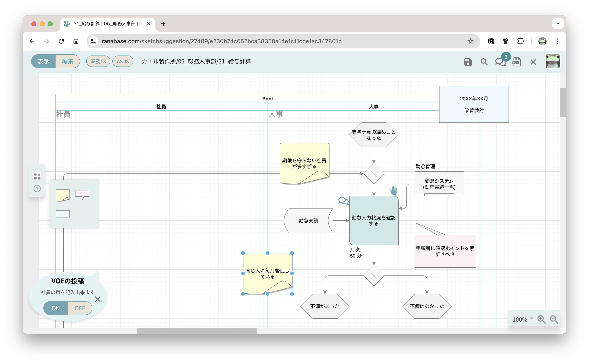589x364 pixels.
Task: Click the カエル製作所/05_総務人事部/31_給与計算 title
Action: pos(196,61)
